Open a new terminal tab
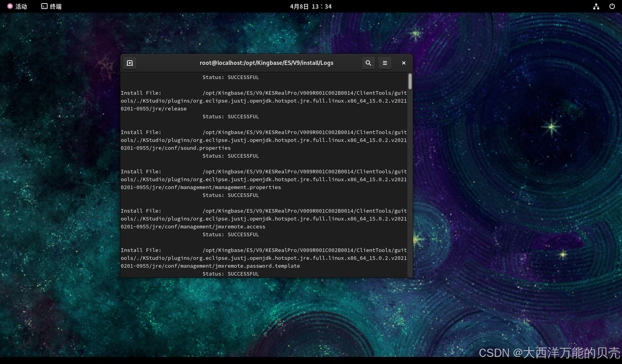 130,63
